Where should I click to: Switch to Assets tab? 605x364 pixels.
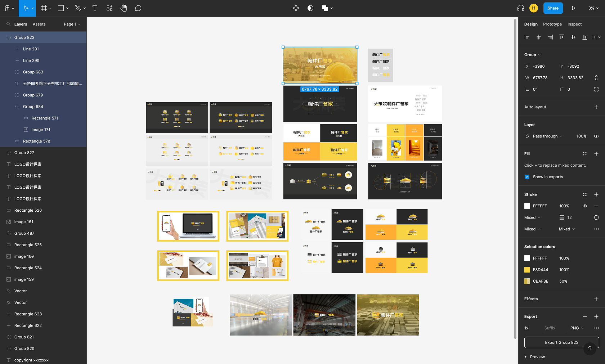coord(39,24)
